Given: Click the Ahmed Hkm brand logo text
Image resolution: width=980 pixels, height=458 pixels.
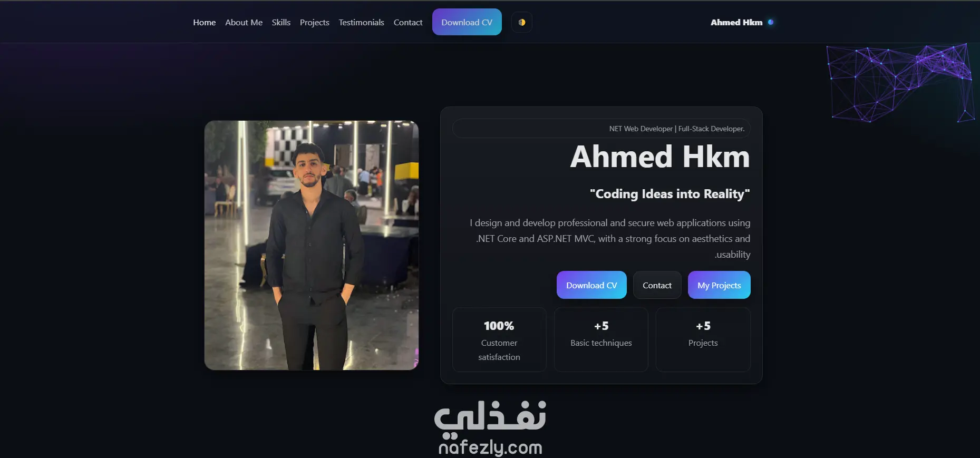Looking at the screenshot, I should coord(736,22).
